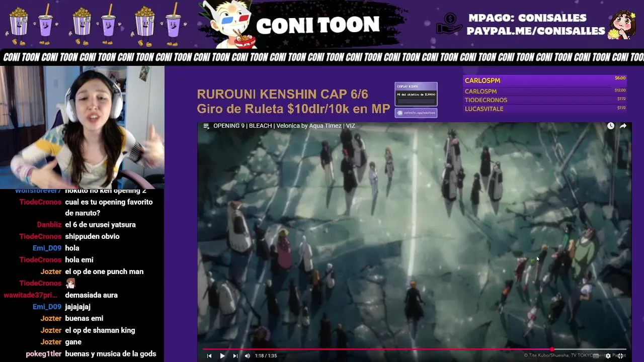The width and height of the screenshot is (644, 362).
Task: Click chat message 'el 6 de urusei yatsura'
Action: (x=100, y=225)
